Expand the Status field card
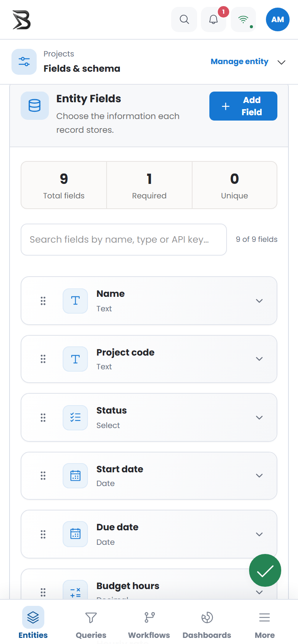 pos(259,418)
